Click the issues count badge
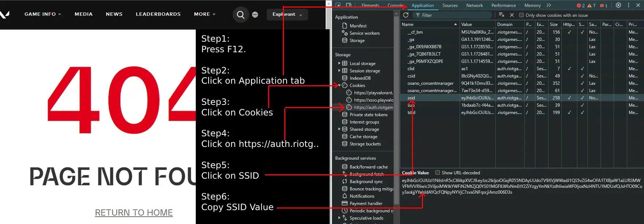The image size is (644, 224). [604, 5]
